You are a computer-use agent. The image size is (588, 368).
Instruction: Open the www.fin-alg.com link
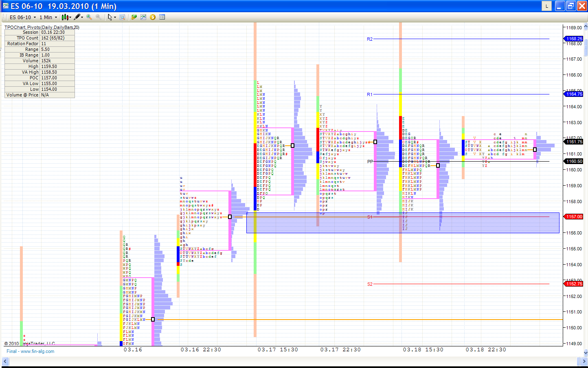pyautogui.click(x=37, y=351)
